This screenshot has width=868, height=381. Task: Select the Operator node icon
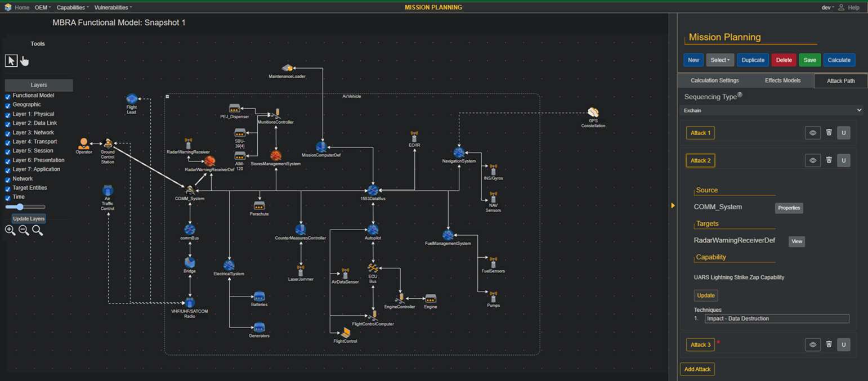click(x=84, y=143)
